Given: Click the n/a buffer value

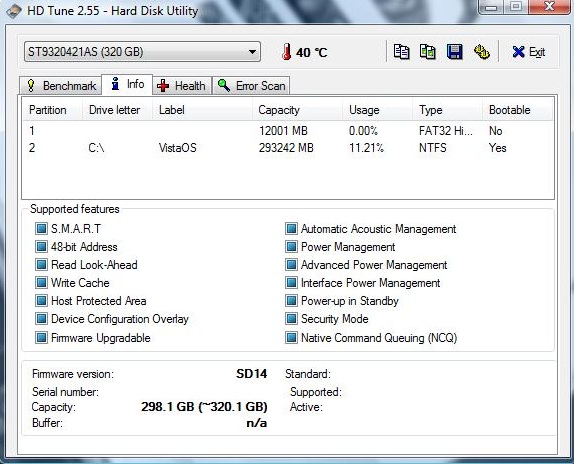Looking at the screenshot, I should [257, 423].
